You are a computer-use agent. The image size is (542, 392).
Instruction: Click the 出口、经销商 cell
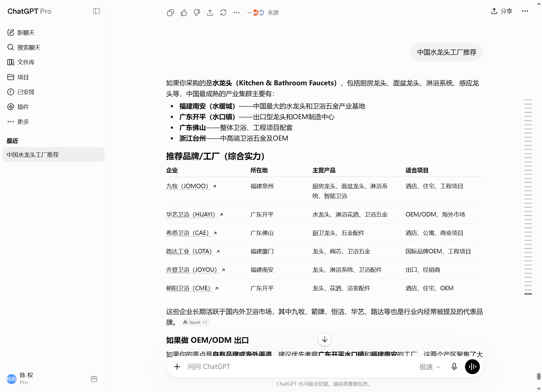click(x=423, y=270)
